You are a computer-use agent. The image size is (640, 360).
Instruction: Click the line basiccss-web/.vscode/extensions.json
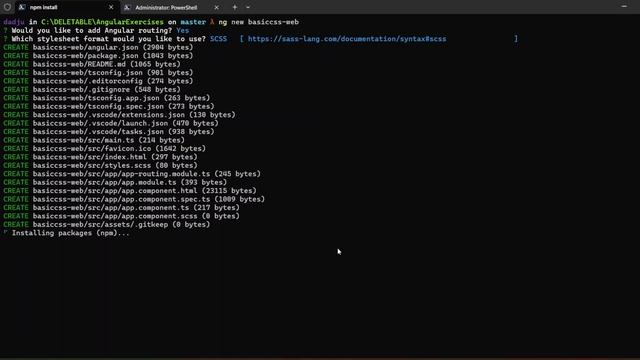119,115
